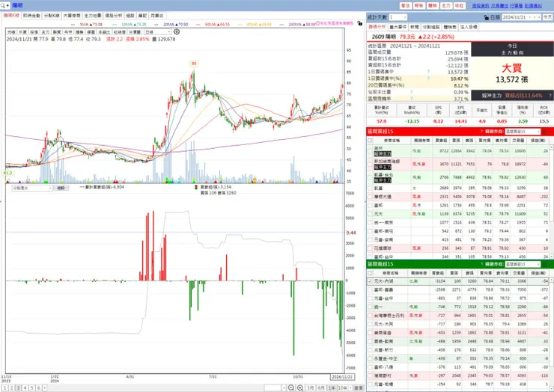This screenshot has height=392, width=554.
Task: Click the zoom in magnifier icon
Action: click(300, 388)
